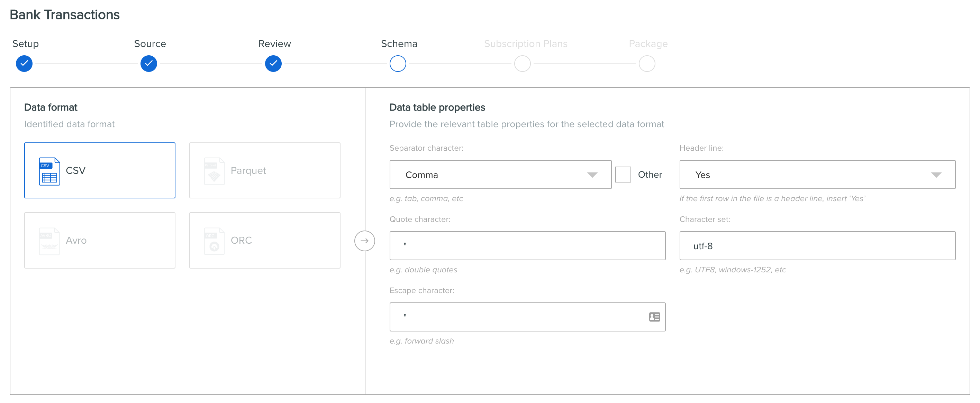Click the 'Data table properties' heading

[x=437, y=107]
